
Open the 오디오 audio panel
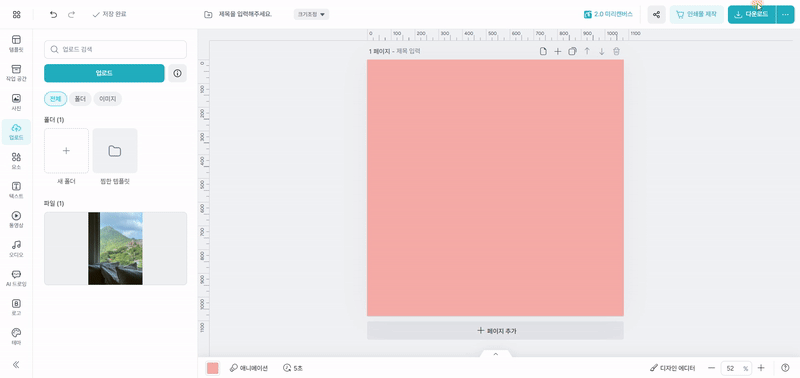tap(16, 249)
